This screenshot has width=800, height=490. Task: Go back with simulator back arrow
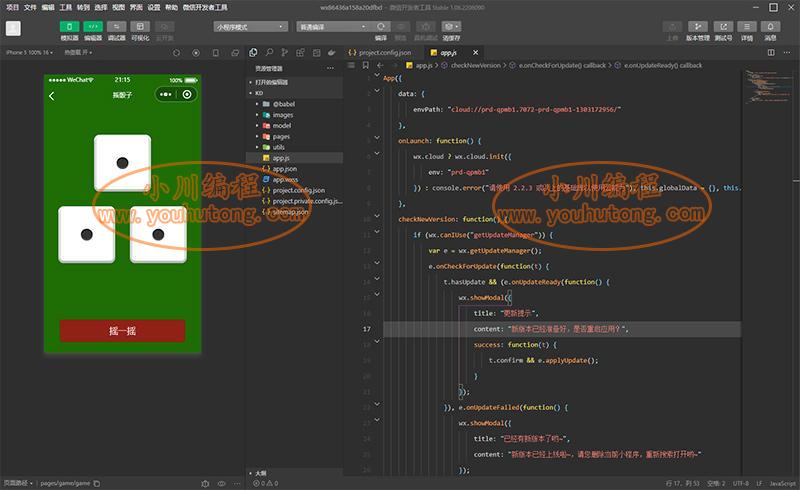[52, 96]
